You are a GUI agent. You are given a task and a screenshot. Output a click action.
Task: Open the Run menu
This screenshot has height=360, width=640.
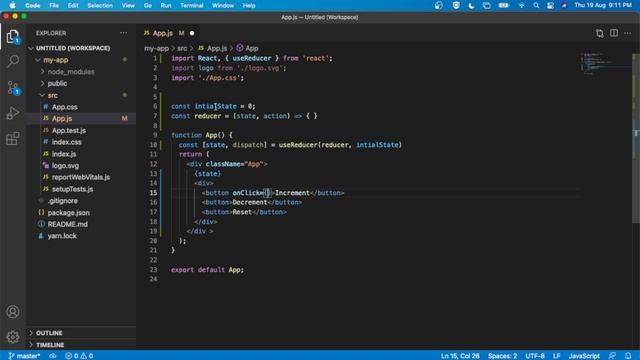pos(166,5)
